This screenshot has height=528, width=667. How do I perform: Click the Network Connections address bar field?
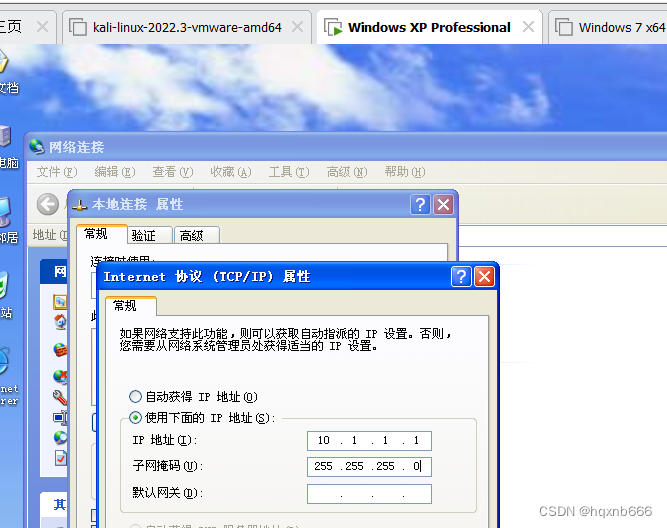tap(562, 235)
